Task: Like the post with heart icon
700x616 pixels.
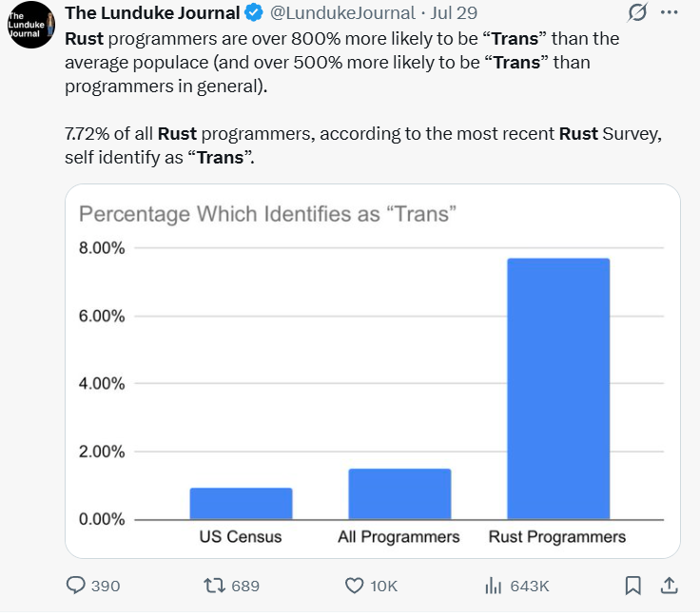Action: [355, 586]
